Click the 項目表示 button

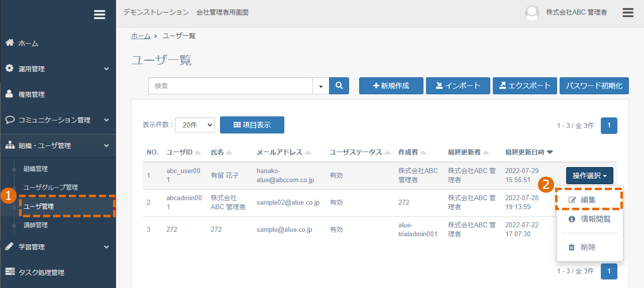pos(252,125)
